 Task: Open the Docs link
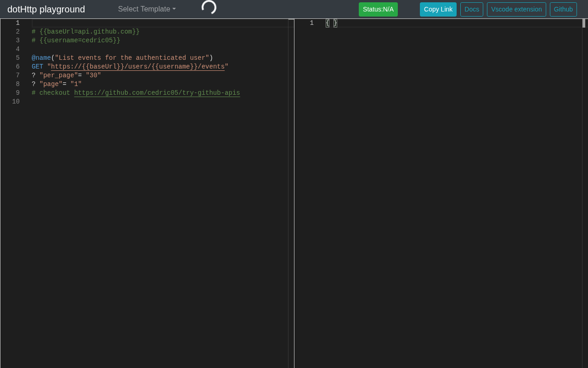[x=471, y=9]
